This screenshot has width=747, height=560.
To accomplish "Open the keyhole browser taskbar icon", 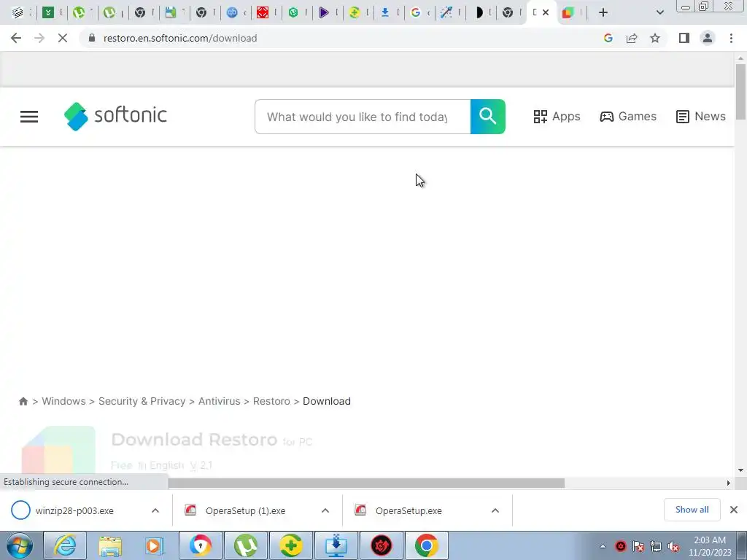I will pos(200,545).
